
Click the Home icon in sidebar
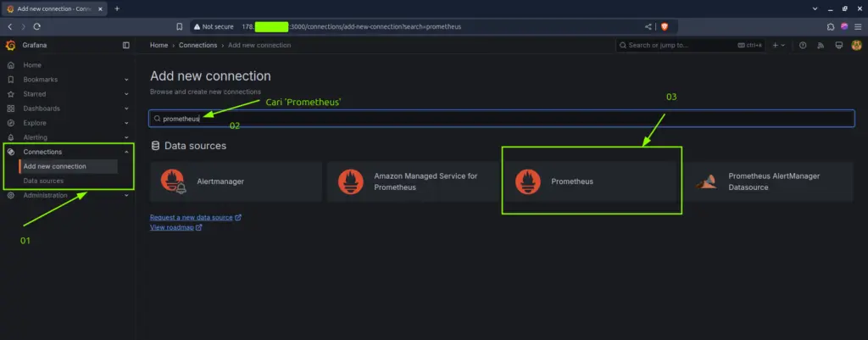[x=10, y=65]
